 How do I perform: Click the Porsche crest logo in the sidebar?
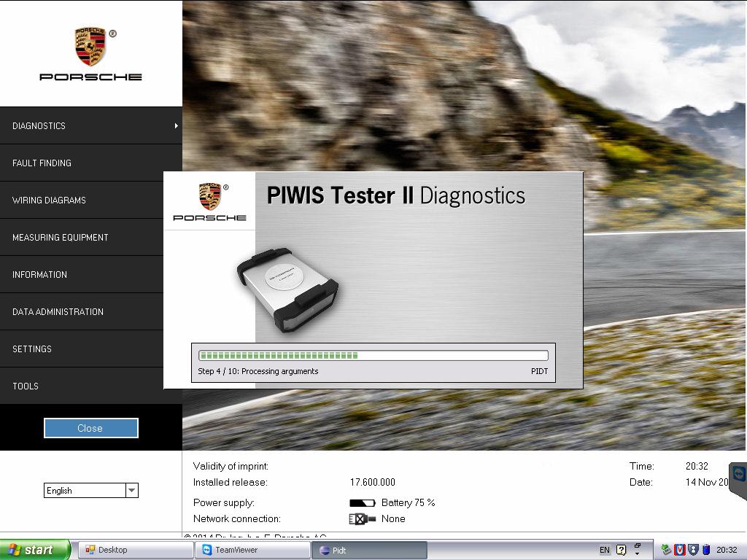90,46
